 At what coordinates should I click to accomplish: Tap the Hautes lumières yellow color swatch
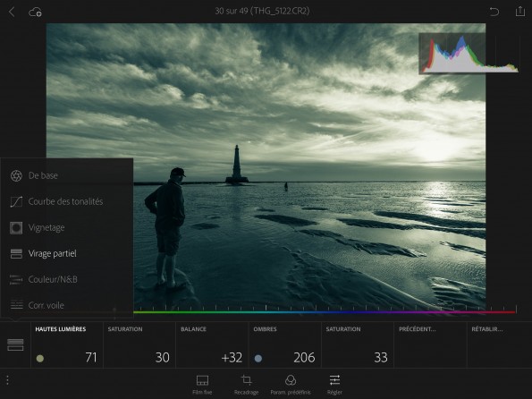coord(40,358)
